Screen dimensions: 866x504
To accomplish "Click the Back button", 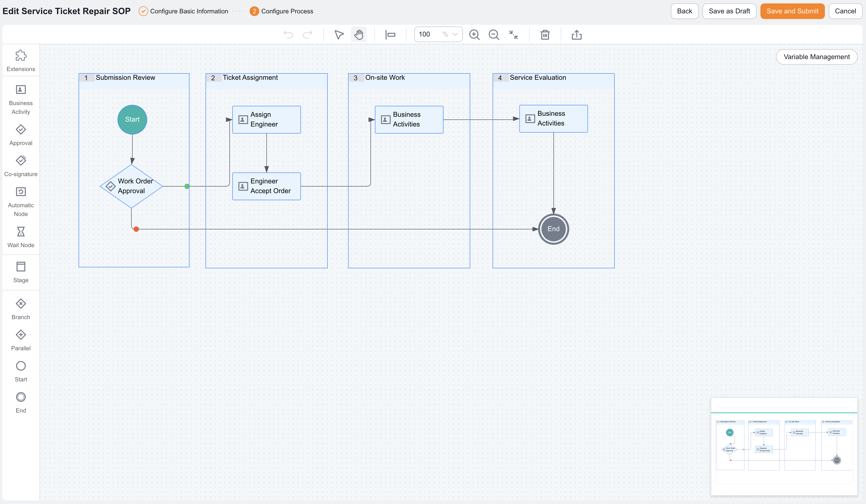I will [684, 11].
